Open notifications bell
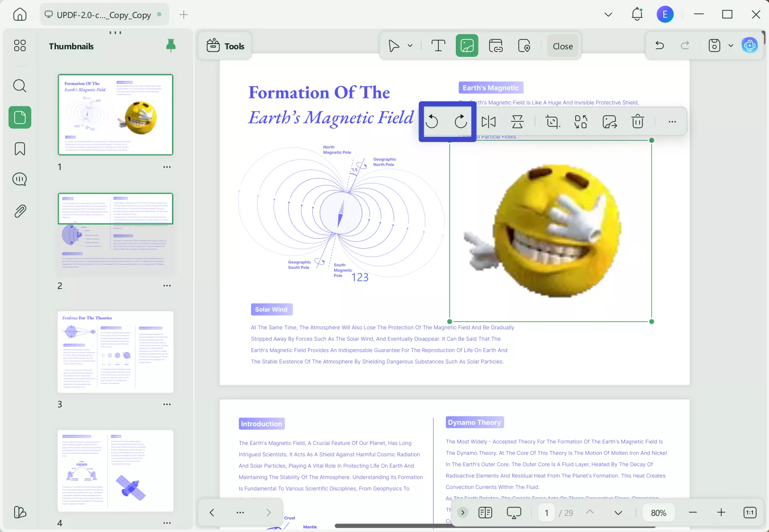 pos(637,14)
